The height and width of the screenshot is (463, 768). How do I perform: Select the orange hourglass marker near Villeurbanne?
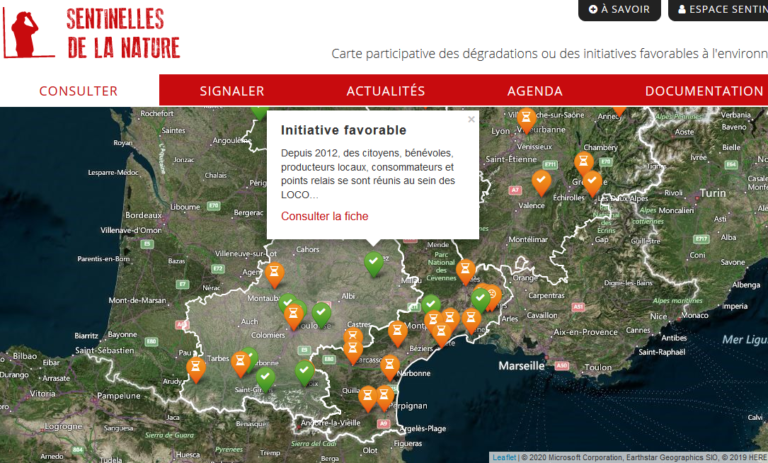click(526, 119)
